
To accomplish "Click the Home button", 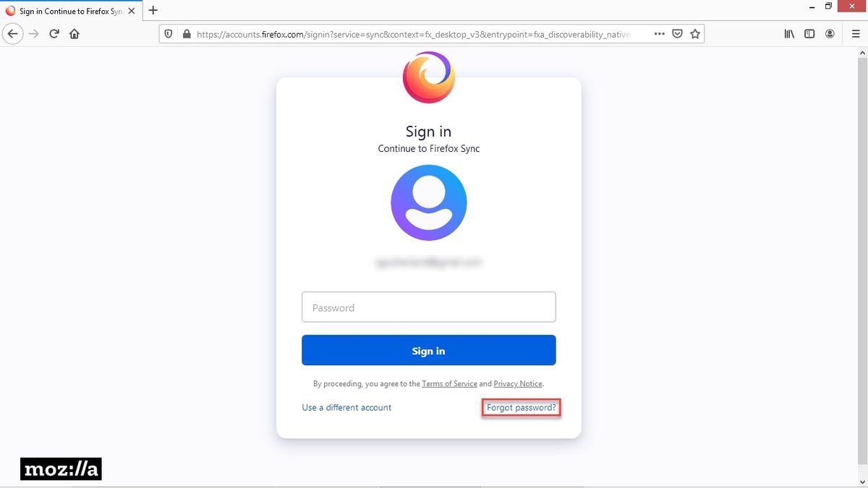I will [x=74, y=33].
